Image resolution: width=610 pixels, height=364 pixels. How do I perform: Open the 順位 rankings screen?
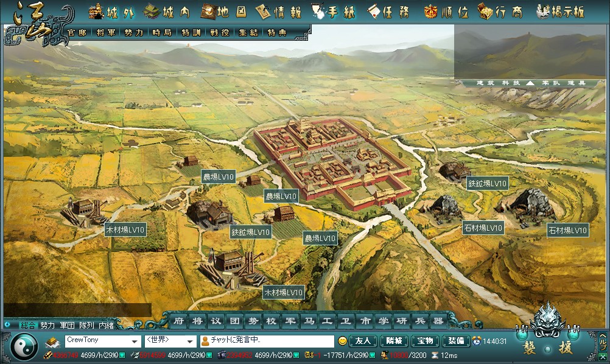[447, 12]
